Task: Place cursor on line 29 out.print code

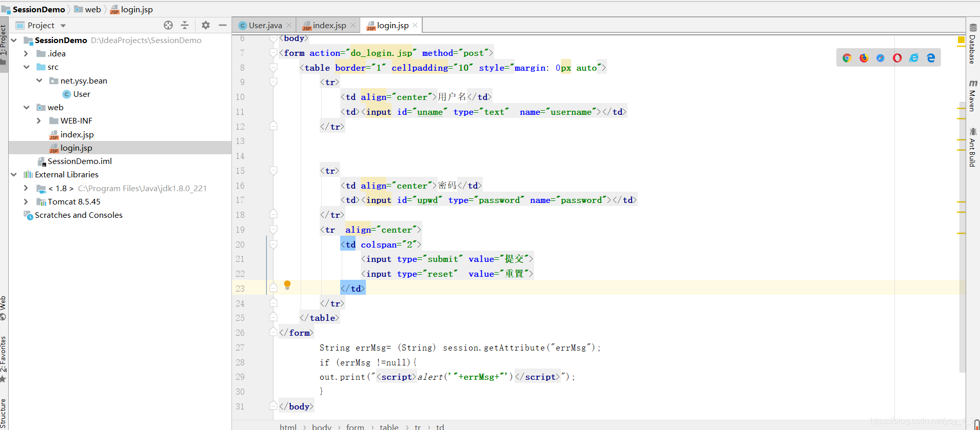Action: coord(447,377)
